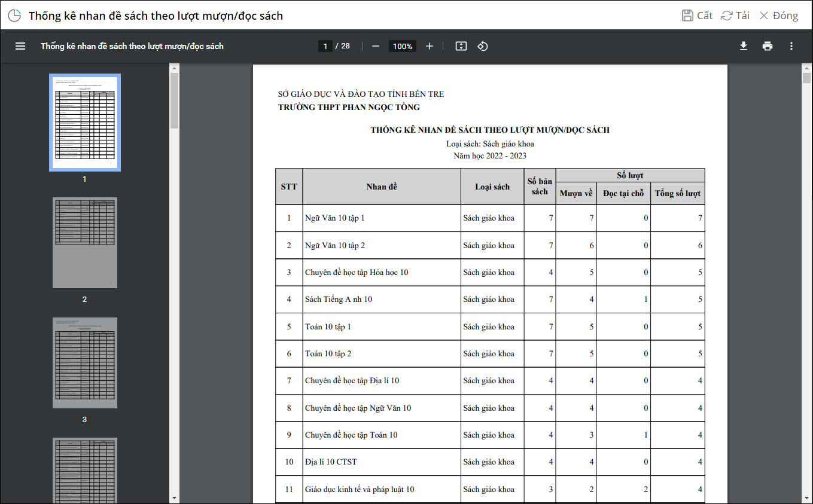The width and height of the screenshot is (813, 504).
Task: Click the report clock icon beside the title
Action: (14, 16)
